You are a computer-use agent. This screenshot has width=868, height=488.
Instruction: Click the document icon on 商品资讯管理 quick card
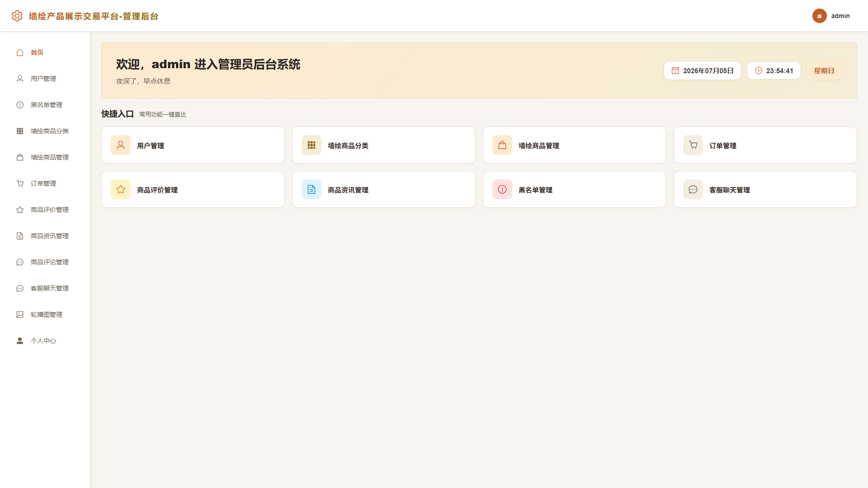coord(311,189)
